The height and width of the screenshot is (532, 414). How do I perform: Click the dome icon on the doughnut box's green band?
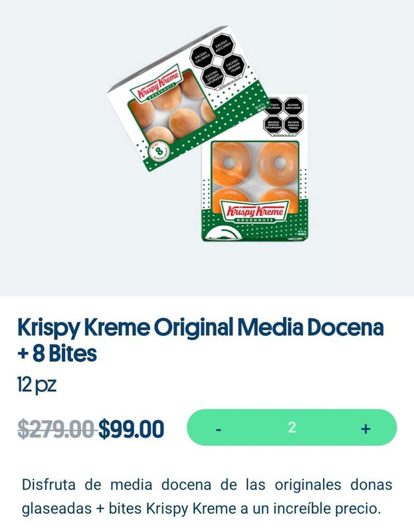tap(224, 234)
